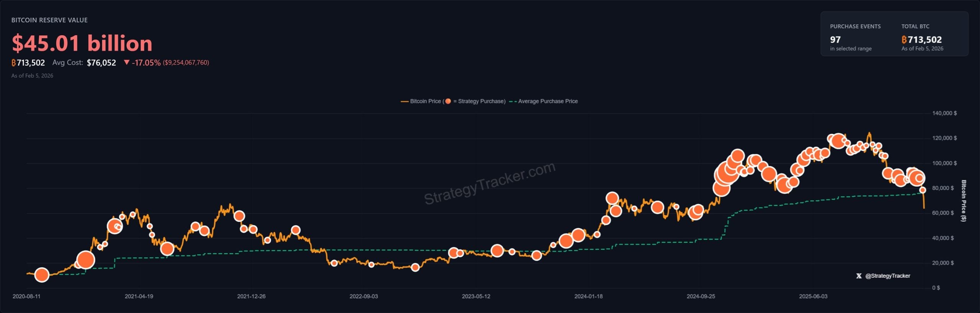Image resolution: width=980 pixels, height=313 pixels.
Task: Click the -17.05% loss percentage
Action: pos(146,62)
